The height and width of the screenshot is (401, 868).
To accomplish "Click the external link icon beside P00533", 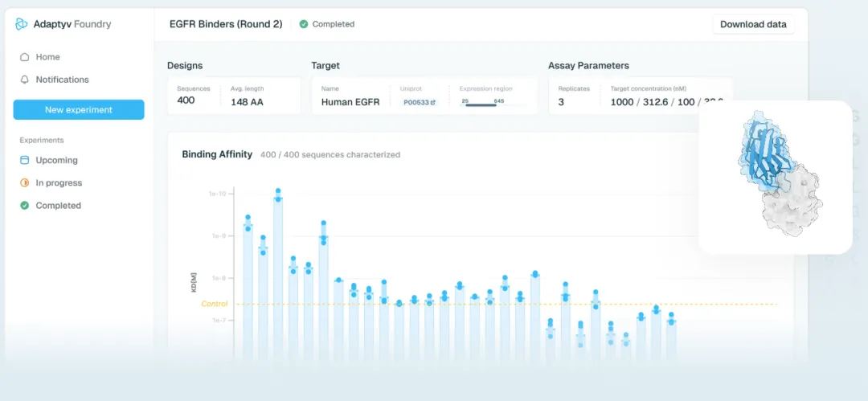I will pyautogui.click(x=433, y=103).
